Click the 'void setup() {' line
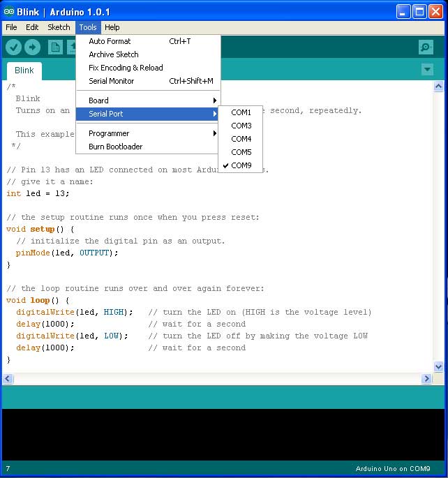This screenshot has height=478, width=448. (40, 230)
